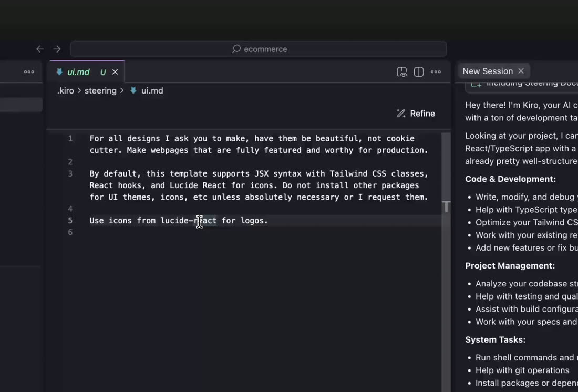The image size is (578, 392).
Task: Close the New Session tab
Action: click(521, 71)
